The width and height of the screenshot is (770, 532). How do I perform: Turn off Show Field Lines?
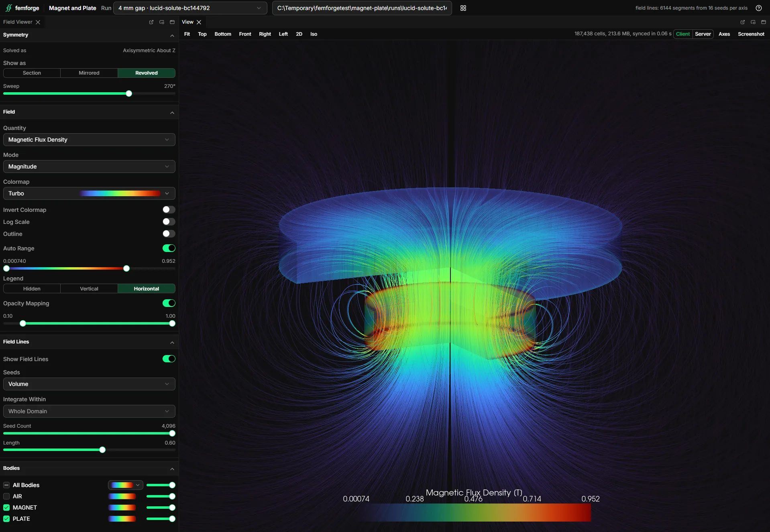coord(169,359)
